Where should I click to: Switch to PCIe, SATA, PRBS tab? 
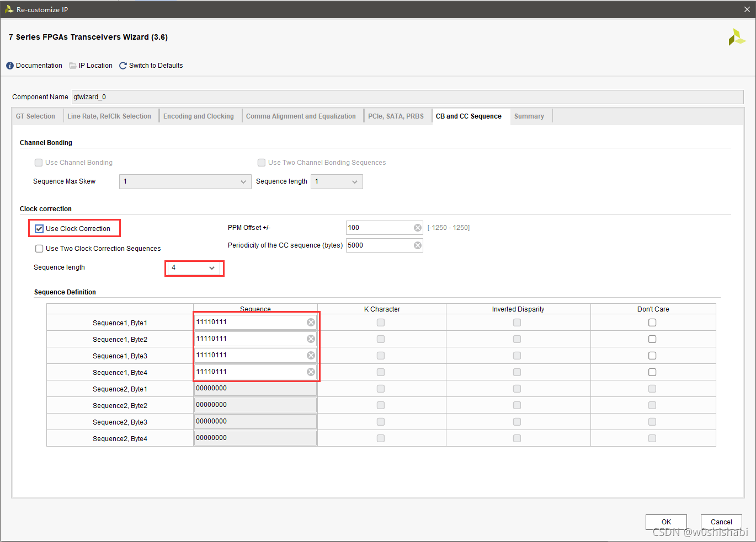(x=396, y=116)
